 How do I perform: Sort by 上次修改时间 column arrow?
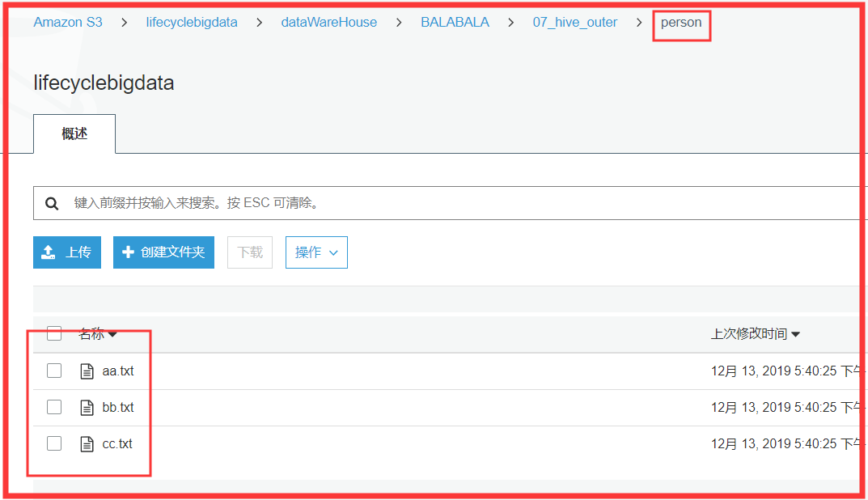795,334
